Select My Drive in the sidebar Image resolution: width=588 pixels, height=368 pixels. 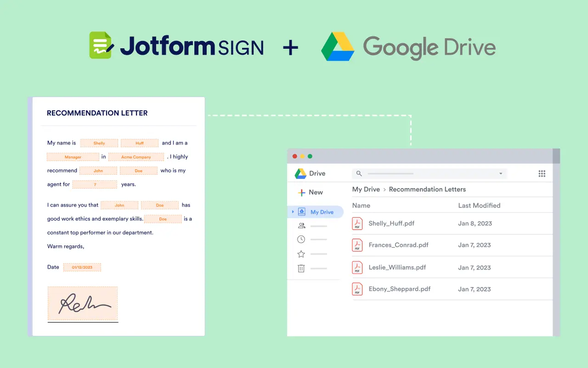[316, 212]
